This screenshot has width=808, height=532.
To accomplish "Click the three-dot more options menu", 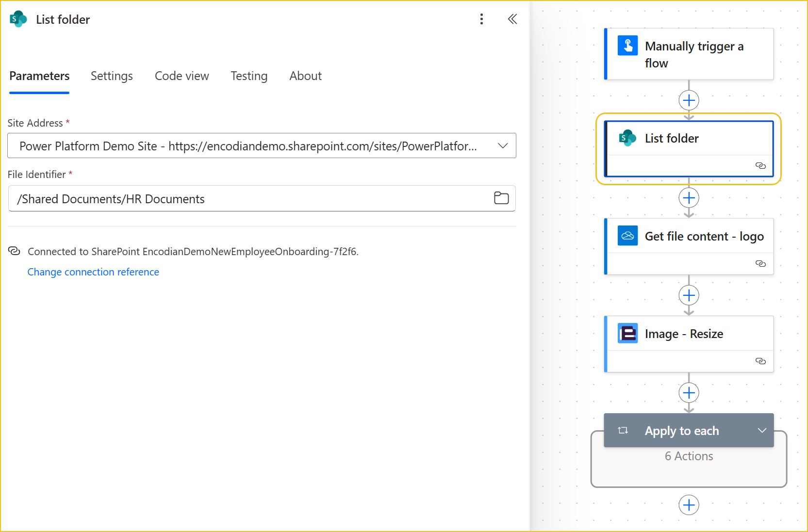I will coord(481,19).
